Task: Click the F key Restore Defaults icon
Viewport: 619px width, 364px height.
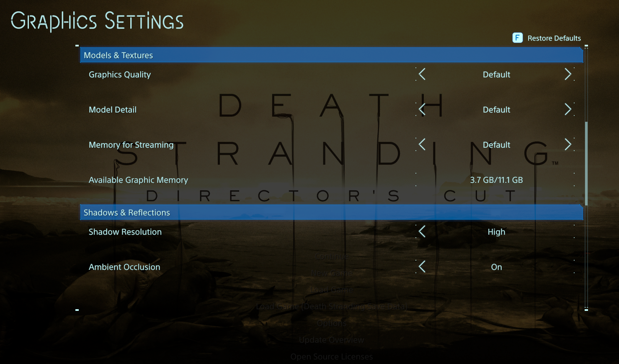Action: (x=518, y=38)
